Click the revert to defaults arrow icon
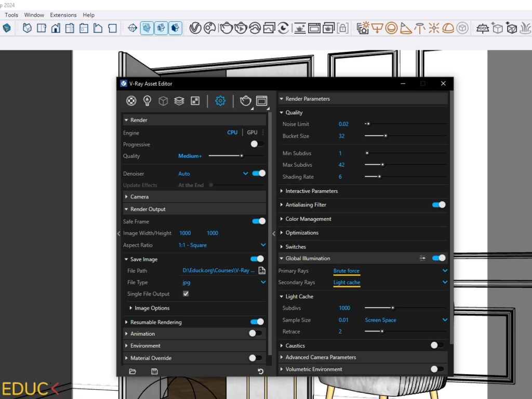 point(260,371)
